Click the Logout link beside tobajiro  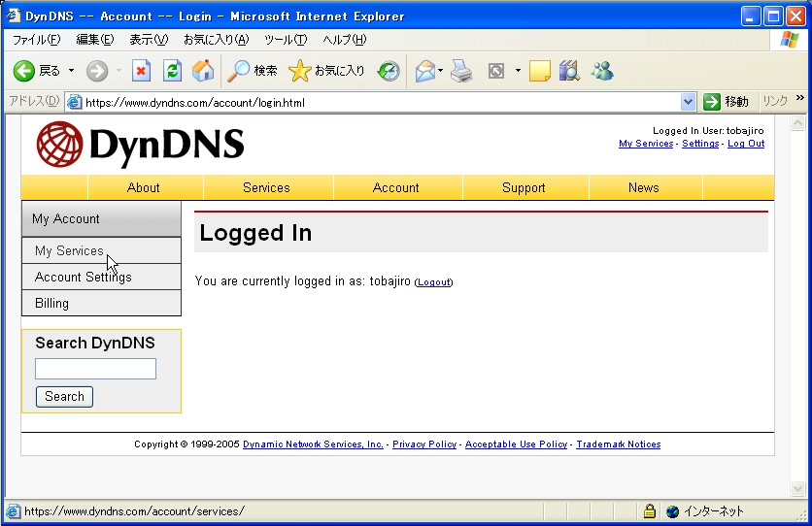[434, 282]
